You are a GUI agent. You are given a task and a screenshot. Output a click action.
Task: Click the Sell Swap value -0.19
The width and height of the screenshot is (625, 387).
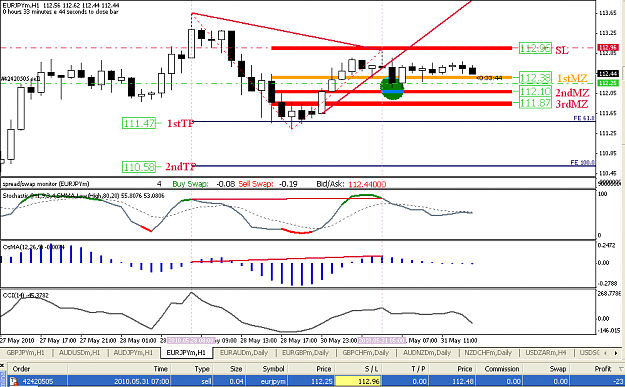pos(288,184)
